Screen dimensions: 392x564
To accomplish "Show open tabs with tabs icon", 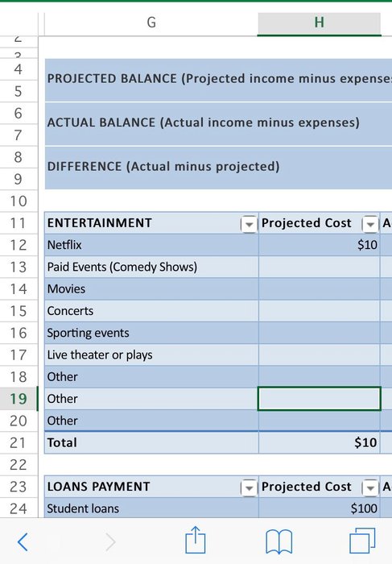I will 362,541.
